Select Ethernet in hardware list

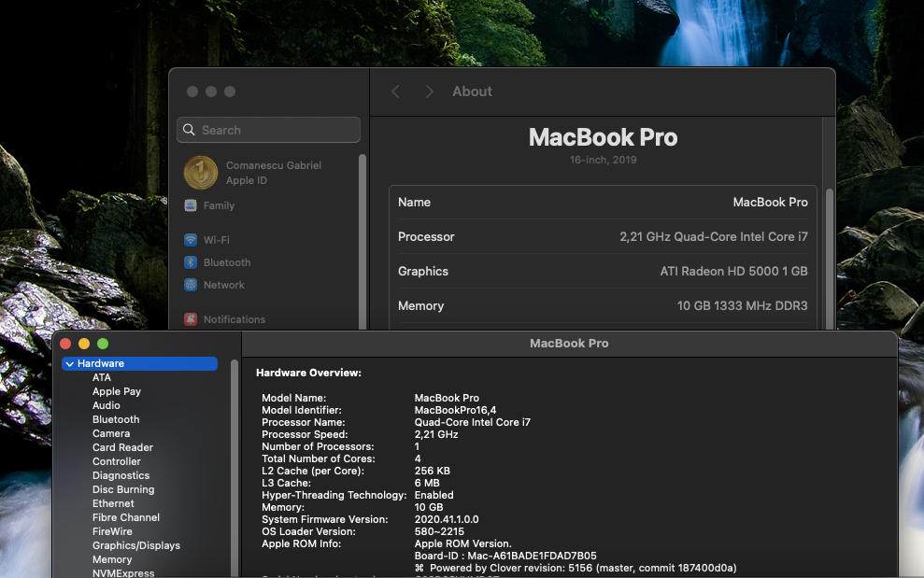point(113,503)
